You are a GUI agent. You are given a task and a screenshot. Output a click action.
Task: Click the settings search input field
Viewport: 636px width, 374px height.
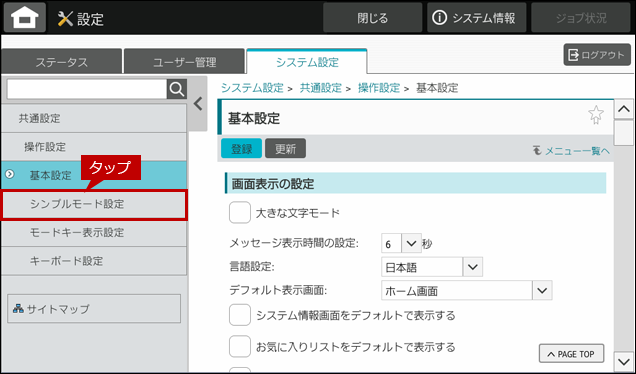tap(87, 89)
